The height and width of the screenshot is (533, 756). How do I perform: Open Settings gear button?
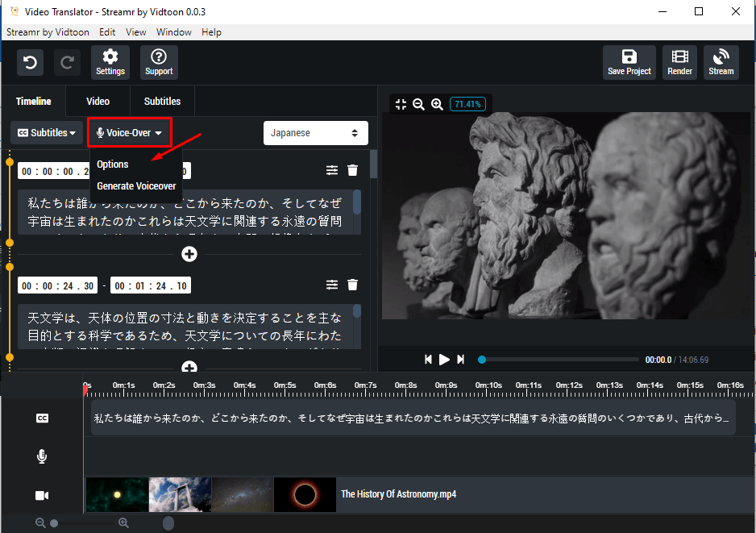click(110, 62)
